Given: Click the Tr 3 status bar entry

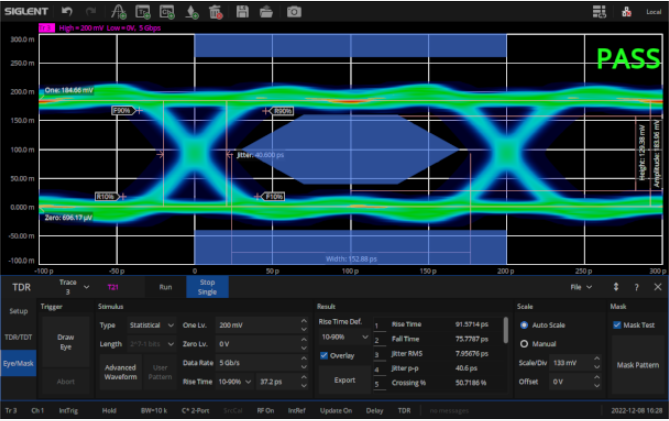Looking at the screenshot, I should point(11,410).
